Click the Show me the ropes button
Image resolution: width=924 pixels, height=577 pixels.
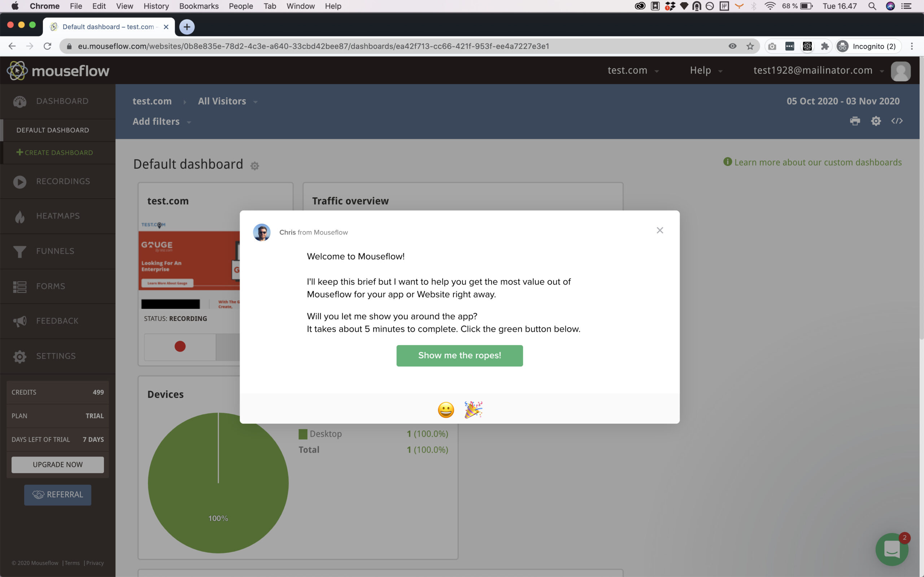pyautogui.click(x=459, y=355)
